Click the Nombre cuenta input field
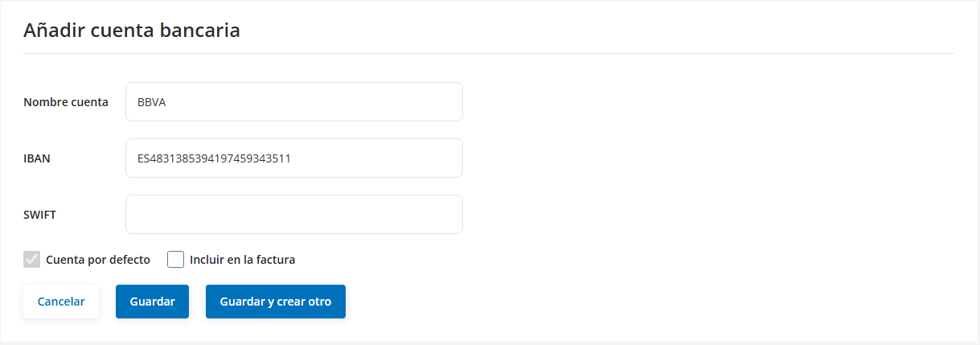The width and height of the screenshot is (980, 345). click(293, 102)
